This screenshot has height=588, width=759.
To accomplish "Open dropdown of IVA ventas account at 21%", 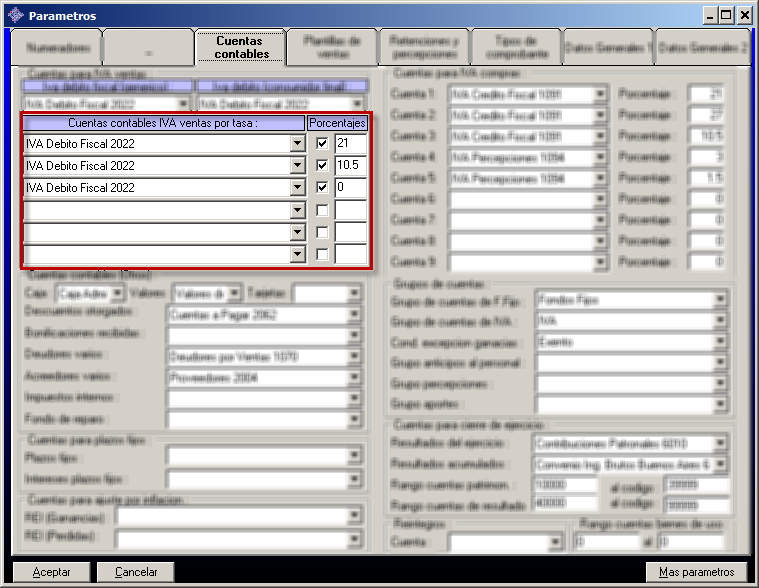I will click(297, 144).
